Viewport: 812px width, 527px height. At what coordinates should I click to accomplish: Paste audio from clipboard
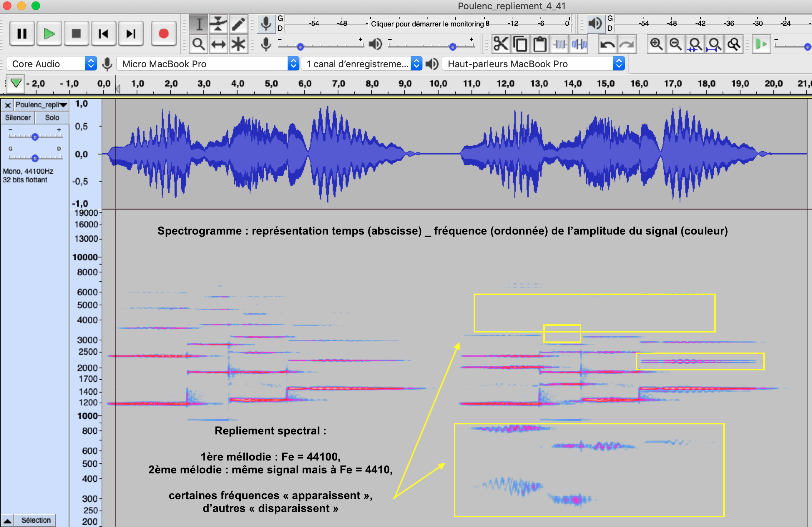[539, 44]
